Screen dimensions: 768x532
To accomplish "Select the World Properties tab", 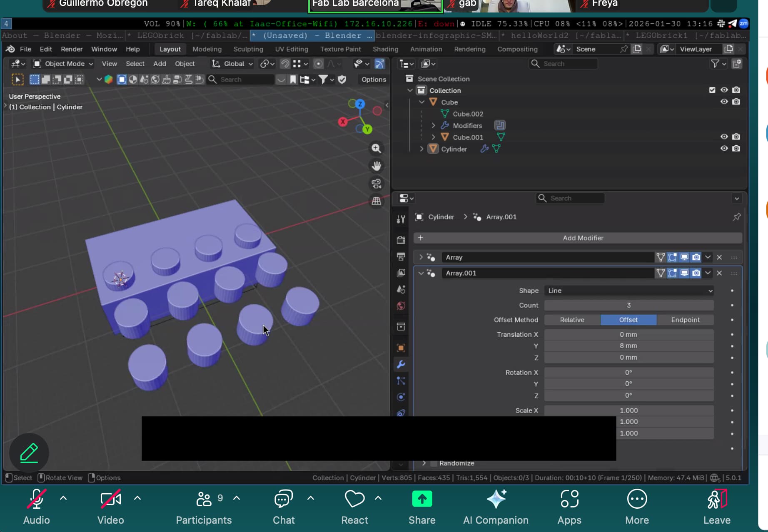I will [401, 306].
